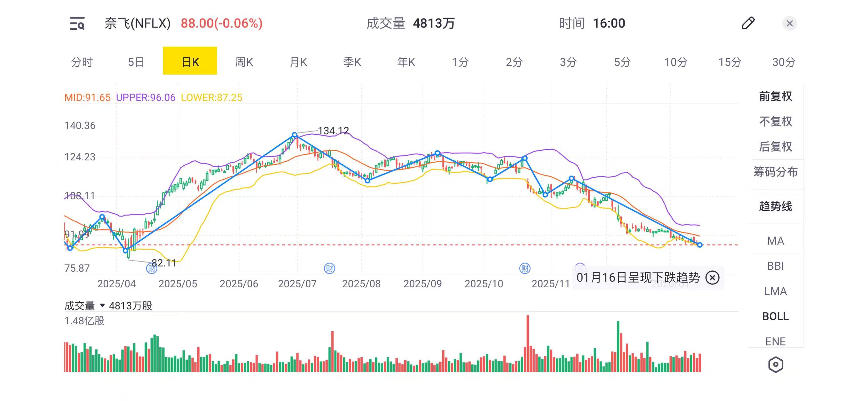Click the 财 earnings marker near 2025/04

click(151, 268)
